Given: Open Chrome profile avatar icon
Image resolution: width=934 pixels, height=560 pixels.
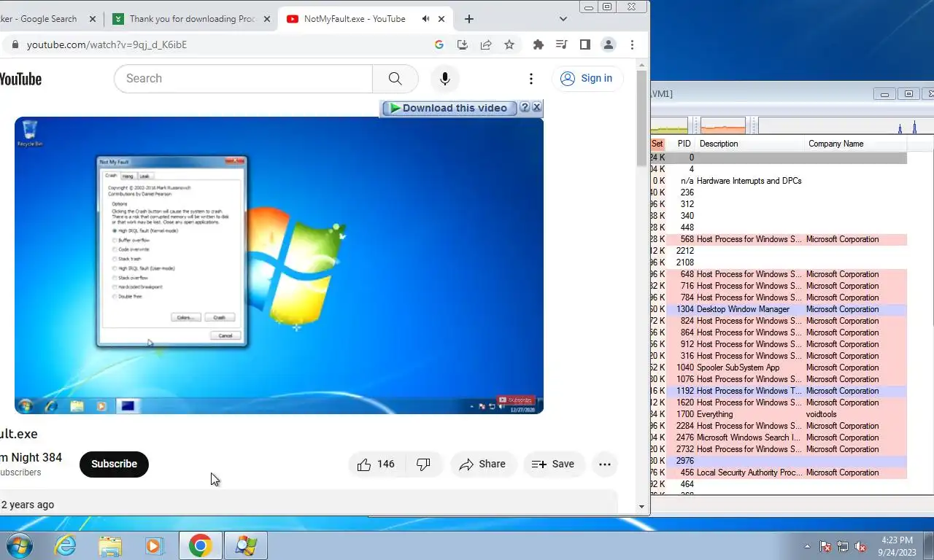Looking at the screenshot, I should tap(608, 44).
